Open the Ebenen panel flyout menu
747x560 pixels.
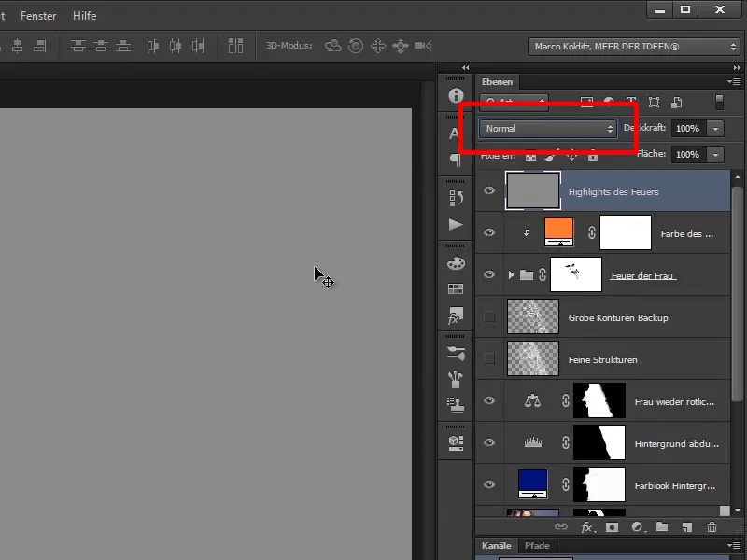click(734, 82)
